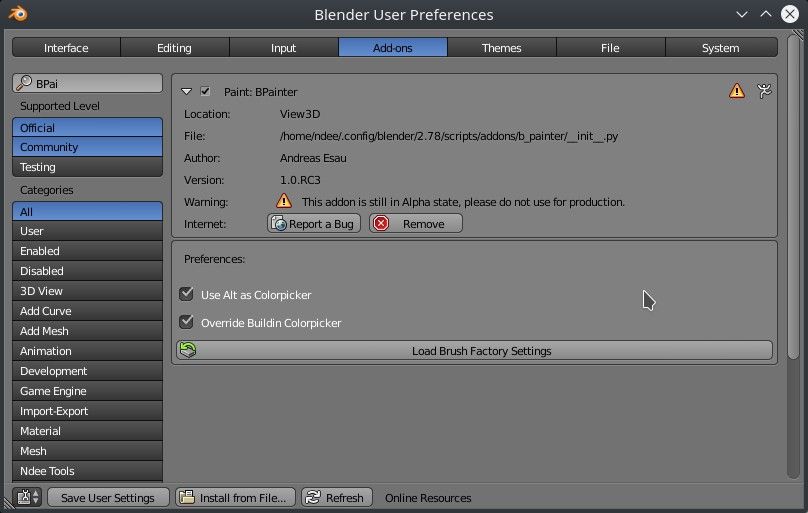Select the User category
This screenshot has width=808, height=513.
87,231
